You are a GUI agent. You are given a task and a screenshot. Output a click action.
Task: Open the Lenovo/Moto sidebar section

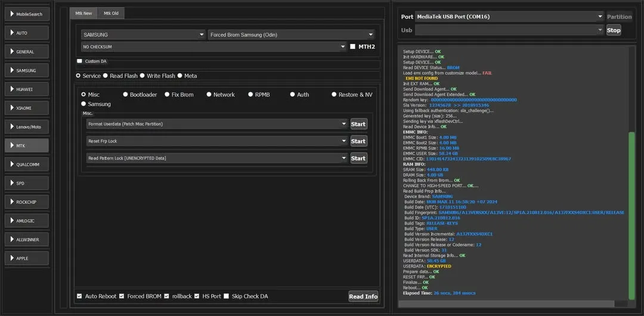(27, 127)
